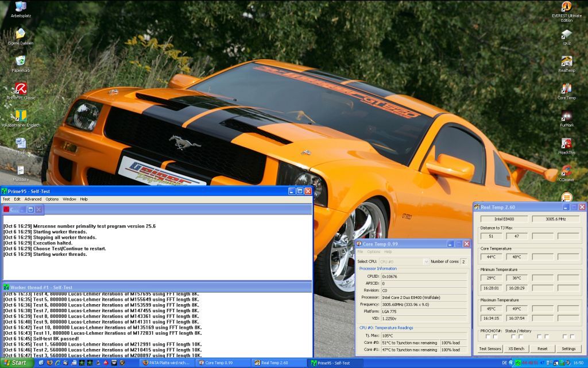
Task: Switch to Prime95 - Self-Test taskbar button
Action: [335, 363]
